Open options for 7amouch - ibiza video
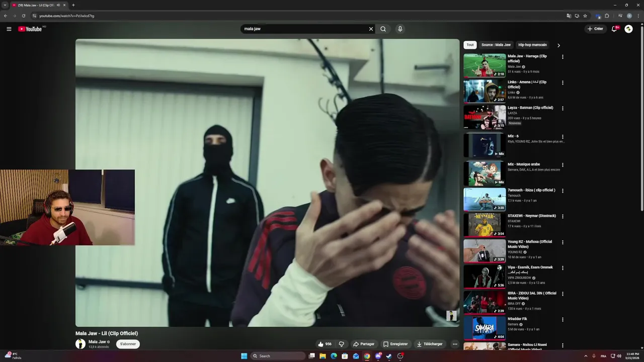 562,191
